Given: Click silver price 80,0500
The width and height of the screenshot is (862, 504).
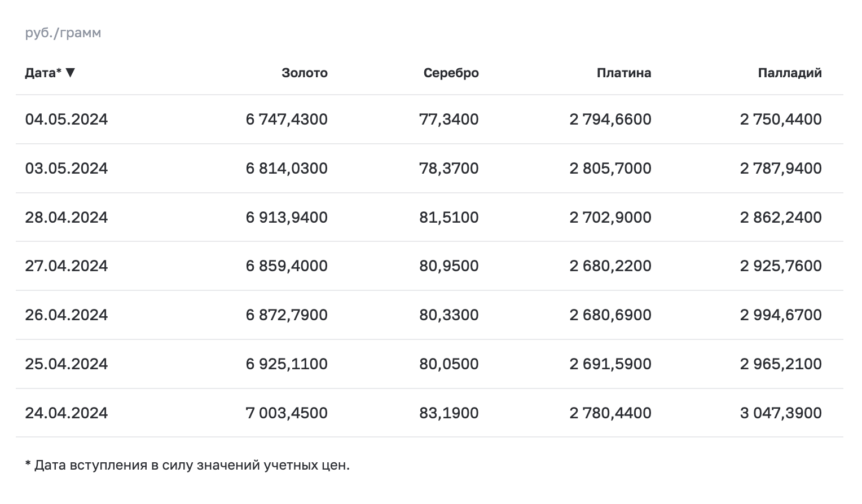Looking at the screenshot, I should (449, 364).
